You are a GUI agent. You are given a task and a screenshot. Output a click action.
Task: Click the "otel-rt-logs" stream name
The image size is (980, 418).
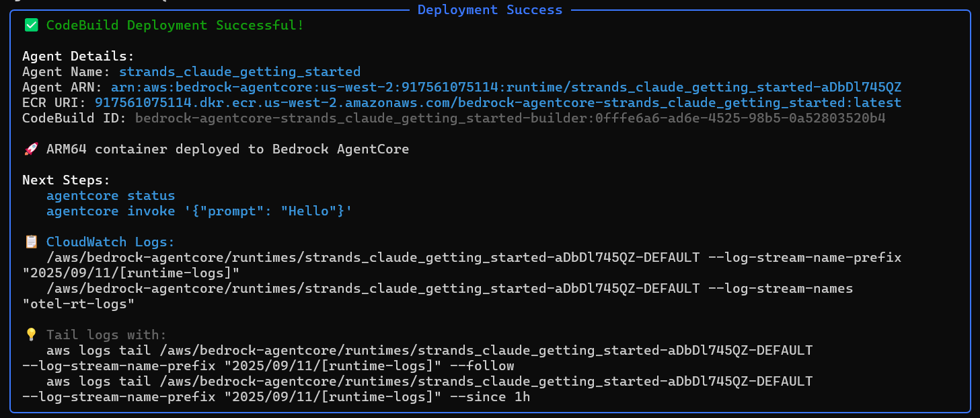(x=79, y=304)
